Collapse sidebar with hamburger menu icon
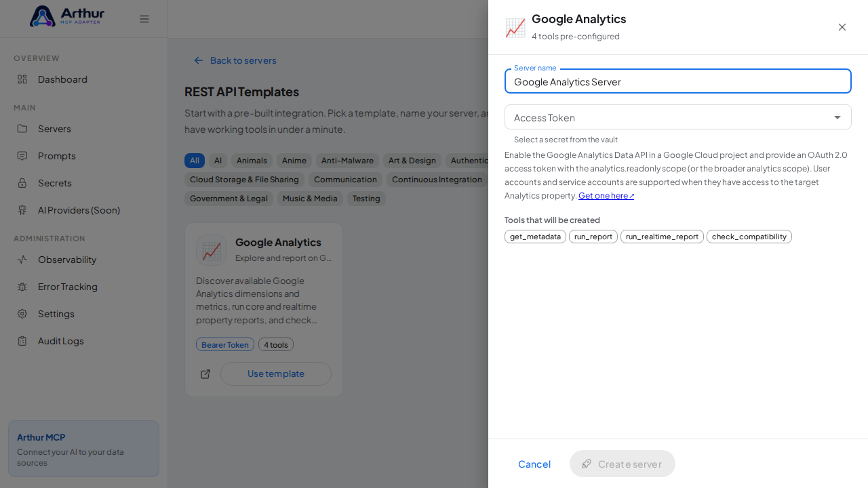868x488 pixels. 144,19
